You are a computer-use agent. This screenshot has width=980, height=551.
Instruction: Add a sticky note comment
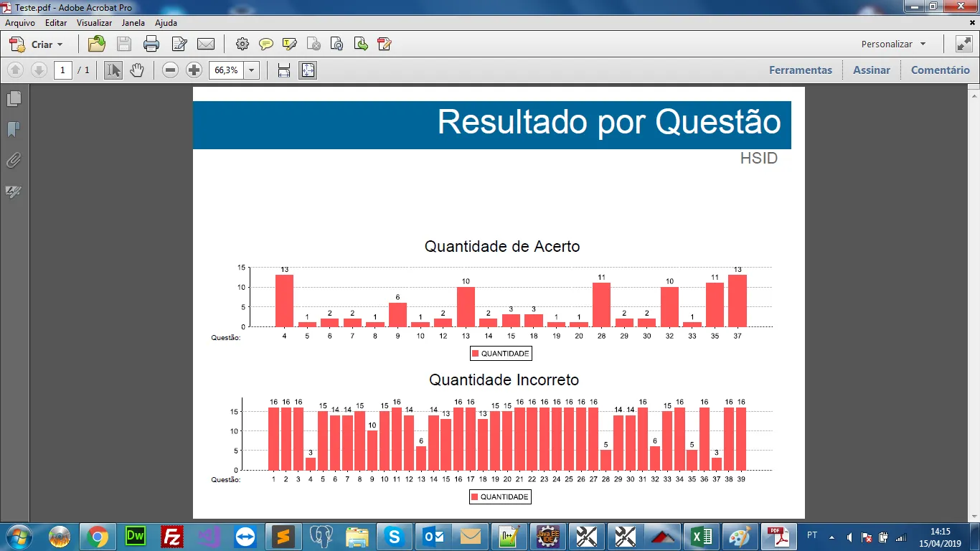pyautogui.click(x=266, y=44)
